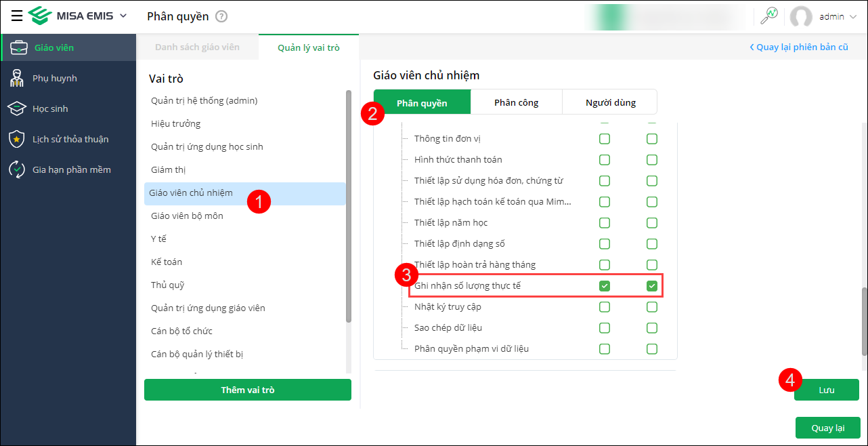The height and width of the screenshot is (446, 868).
Task: Open Học sinh graduation cap icon
Action: point(17,108)
